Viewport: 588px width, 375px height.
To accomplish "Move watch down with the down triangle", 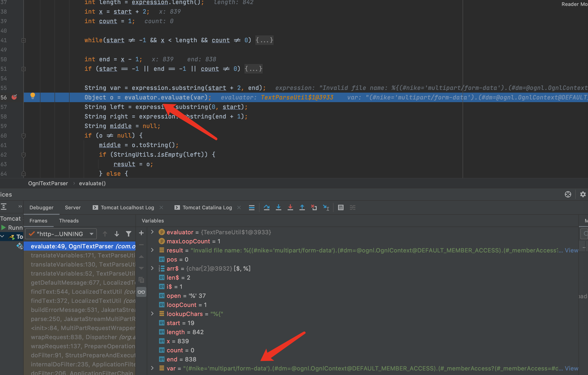I will 141,268.
